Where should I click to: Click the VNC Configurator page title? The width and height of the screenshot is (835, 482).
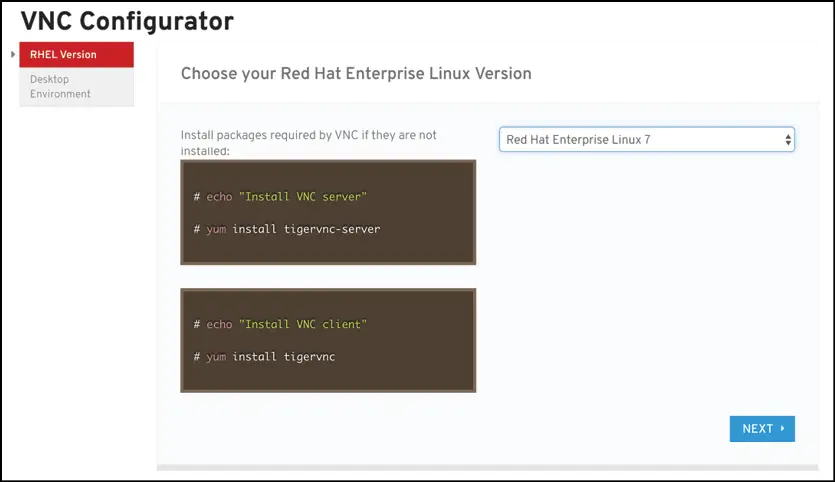coord(127,20)
